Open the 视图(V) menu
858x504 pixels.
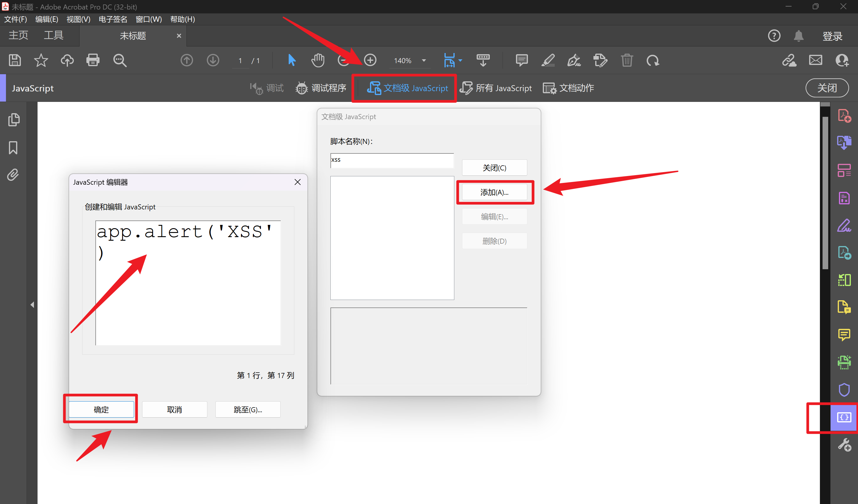click(x=78, y=19)
